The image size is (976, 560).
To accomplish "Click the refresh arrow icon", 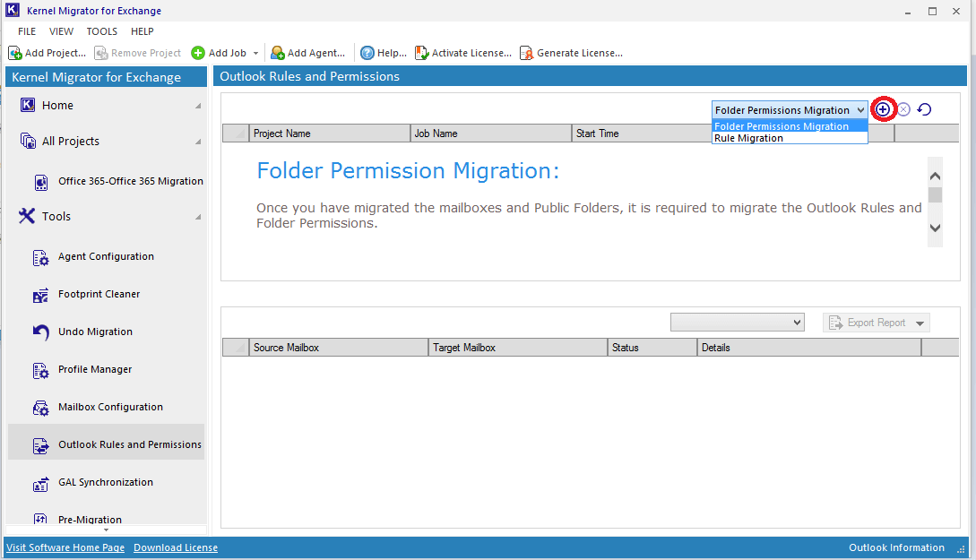I will pyautogui.click(x=924, y=109).
